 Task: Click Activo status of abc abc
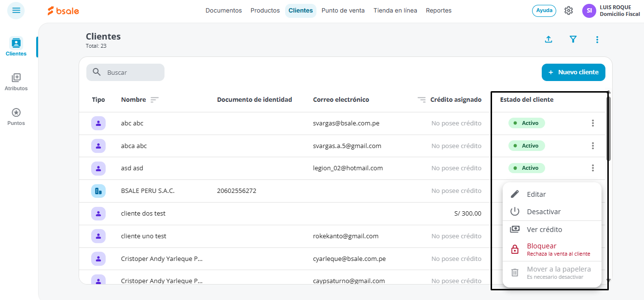[526, 123]
